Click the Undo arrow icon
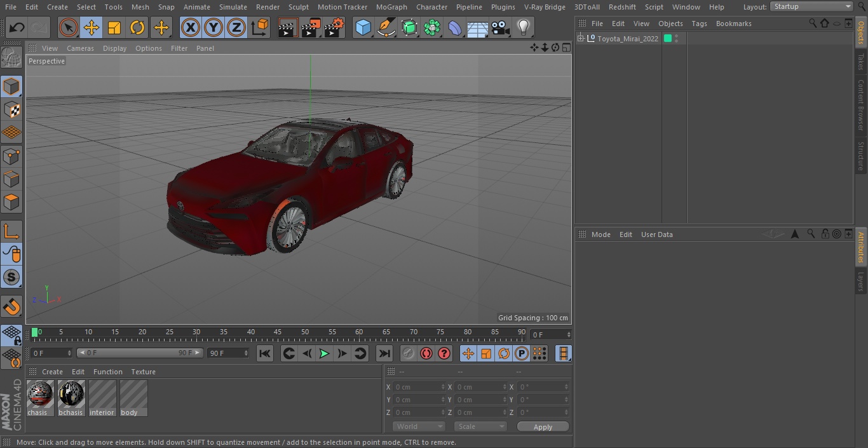Screen dimensions: 868x448 (x=17, y=27)
